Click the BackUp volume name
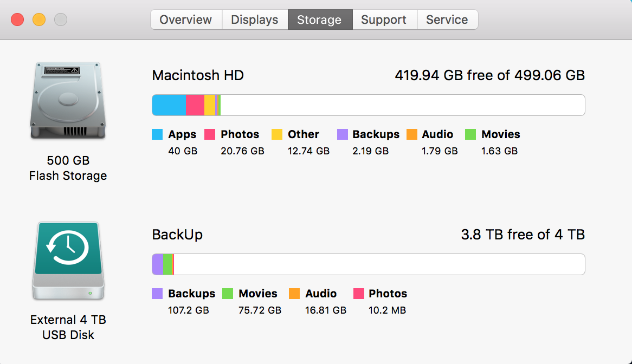 (177, 235)
